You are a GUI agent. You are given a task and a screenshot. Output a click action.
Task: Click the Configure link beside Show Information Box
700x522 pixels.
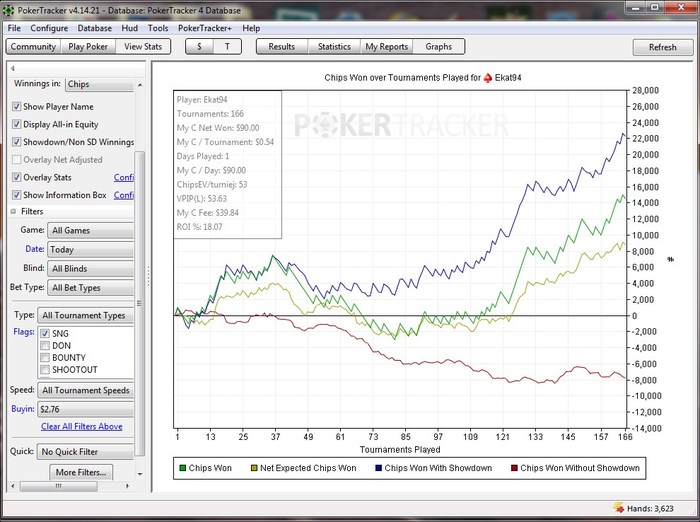[x=124, y=195]
